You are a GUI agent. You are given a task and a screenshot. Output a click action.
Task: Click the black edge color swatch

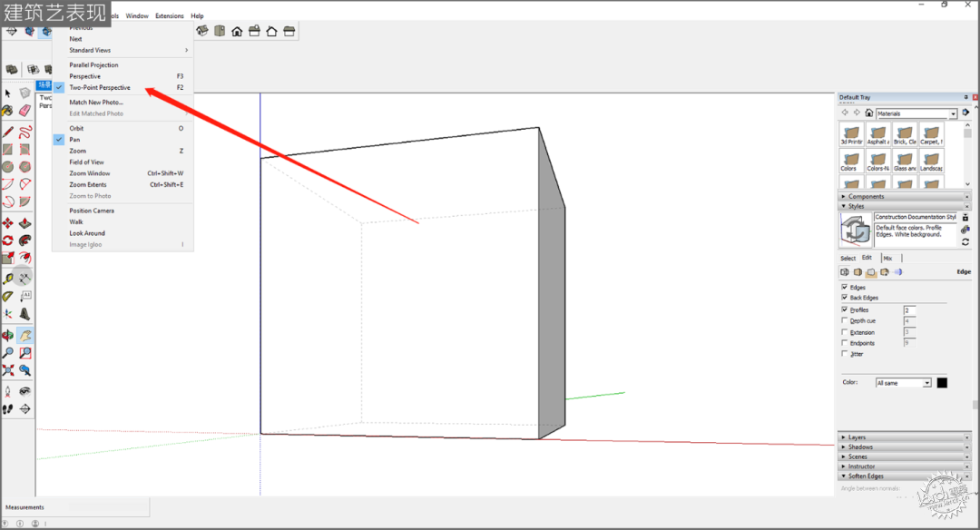[x=942, y=383]
